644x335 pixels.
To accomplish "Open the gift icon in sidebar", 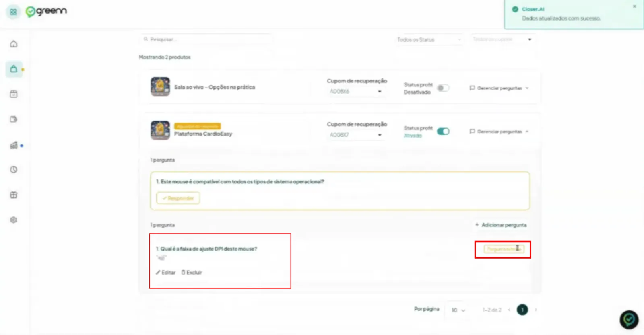I will [14, 195].
